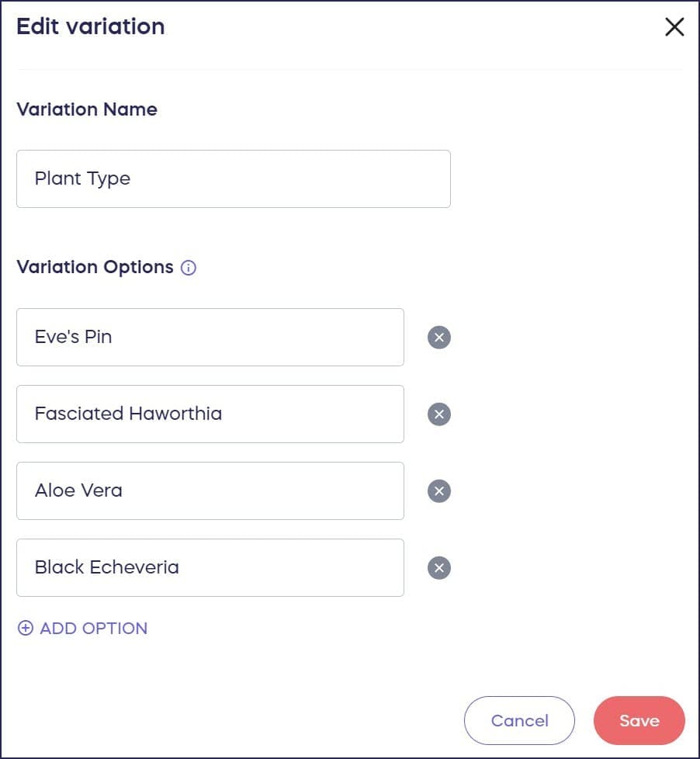Click the ADD OPTION link text

pos(94,629)
